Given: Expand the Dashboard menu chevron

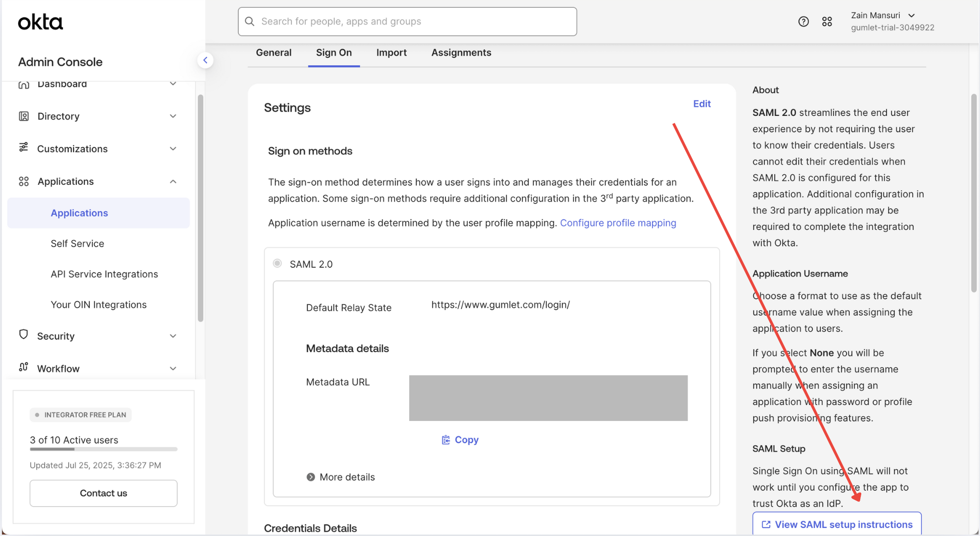Looking at the screenshot, I should click(173, 84).
